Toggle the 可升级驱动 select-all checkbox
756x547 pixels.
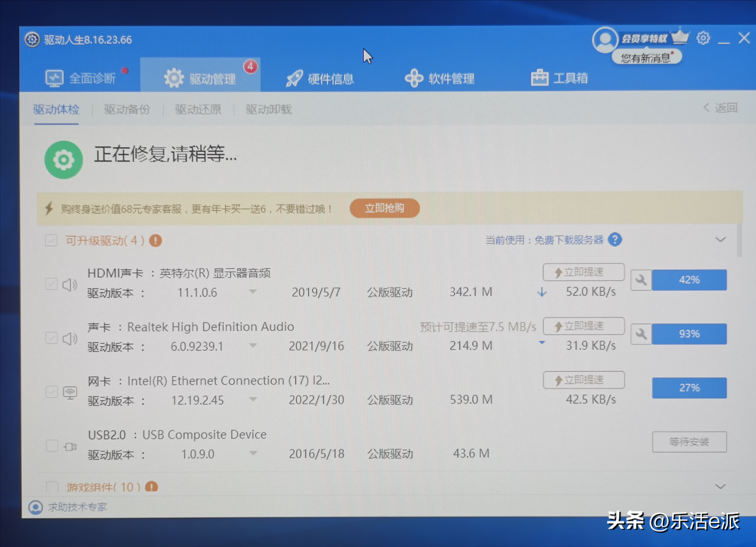(x=51, y=240)
